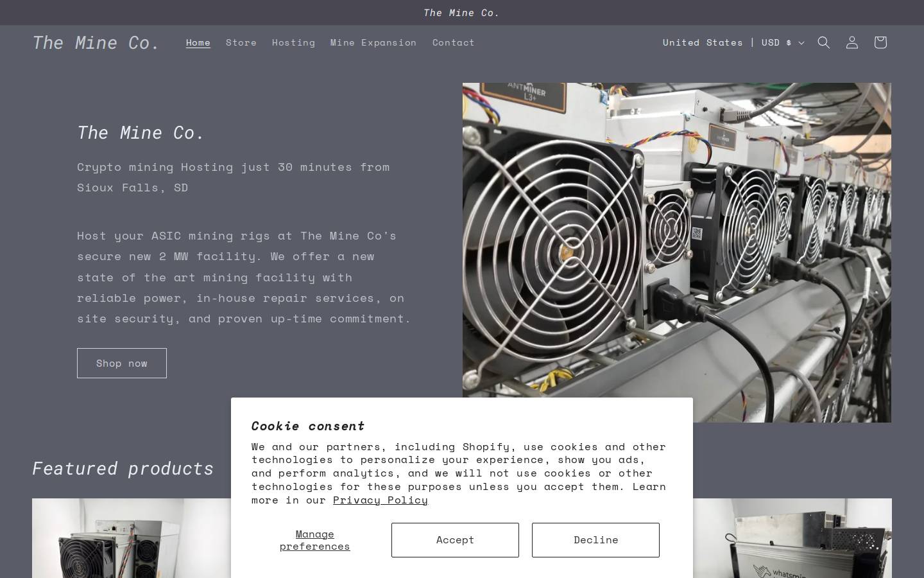Accept cookies in the consent dialog
This screenshot has height=578, width=924.
click(x=455, y=539)
